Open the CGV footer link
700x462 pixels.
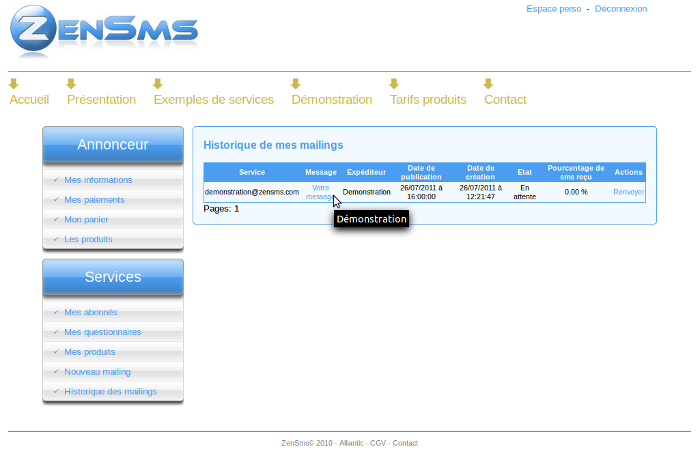click(x=377, y=443)
